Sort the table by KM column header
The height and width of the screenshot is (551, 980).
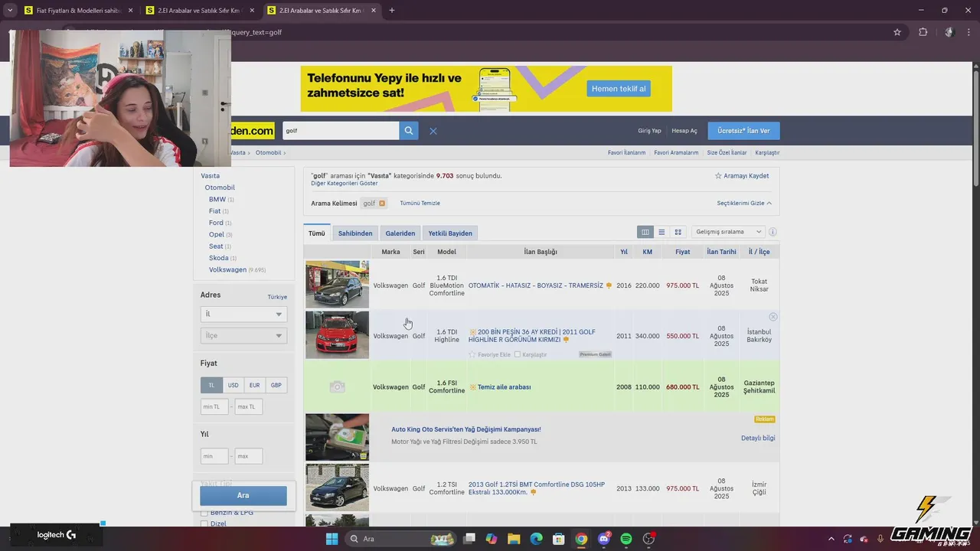pyautogui.click(x=648, y=252)
